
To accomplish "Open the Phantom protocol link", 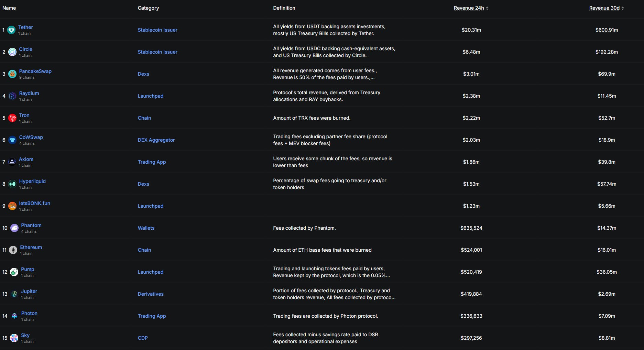I will (31, 225).
